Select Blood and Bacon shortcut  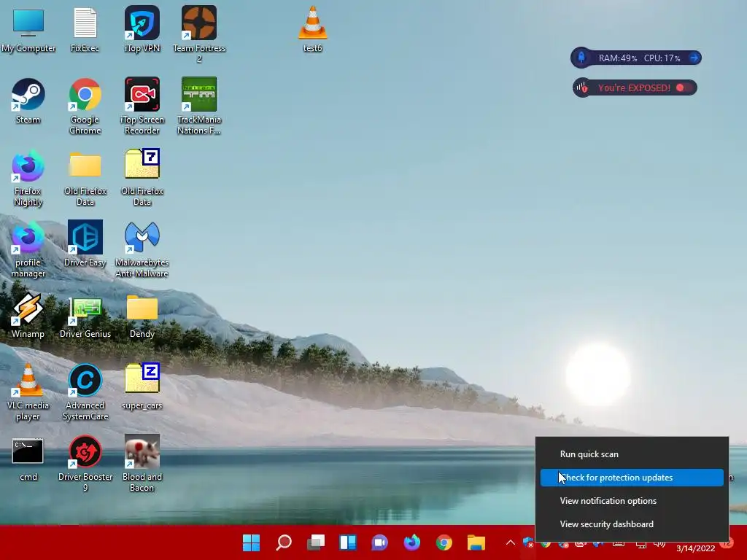click(142, 463)
